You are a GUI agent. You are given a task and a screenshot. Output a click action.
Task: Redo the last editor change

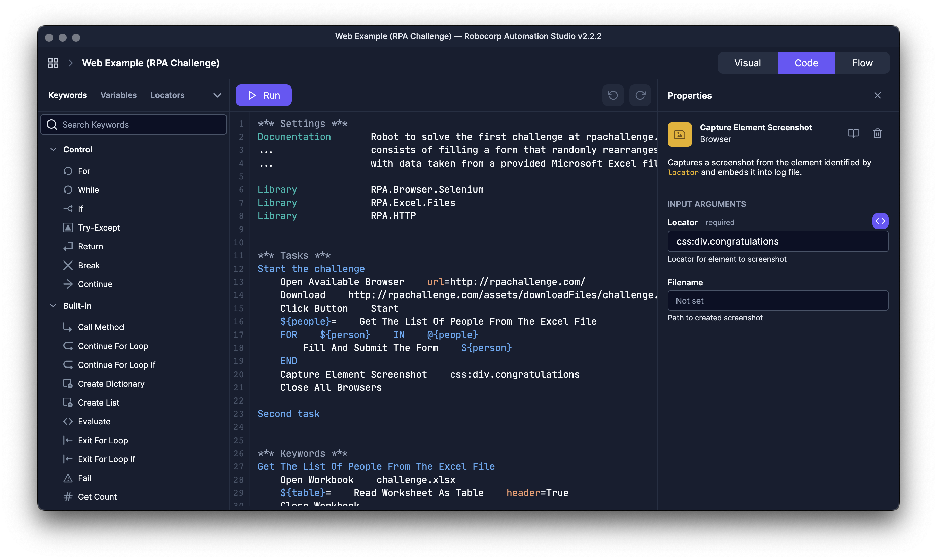[x=640, y=95]
